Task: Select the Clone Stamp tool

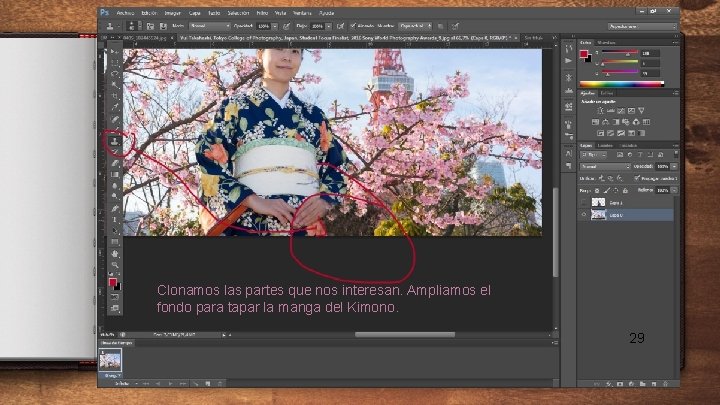Action: 115,143
